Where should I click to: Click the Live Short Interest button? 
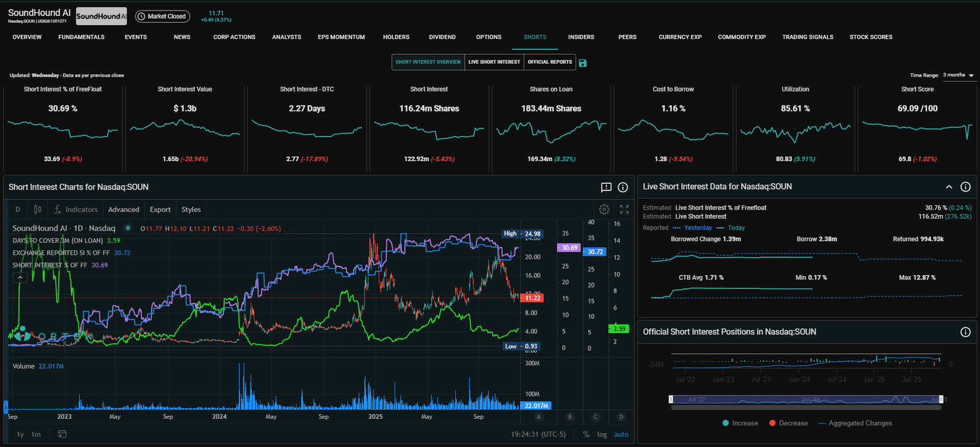point(494,62)
